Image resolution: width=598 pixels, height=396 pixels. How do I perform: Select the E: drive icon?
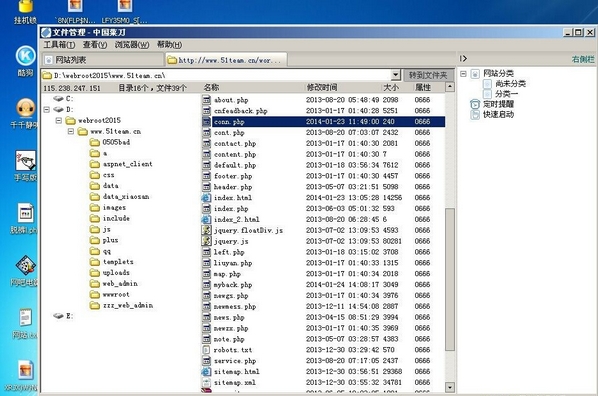(58, 316)
